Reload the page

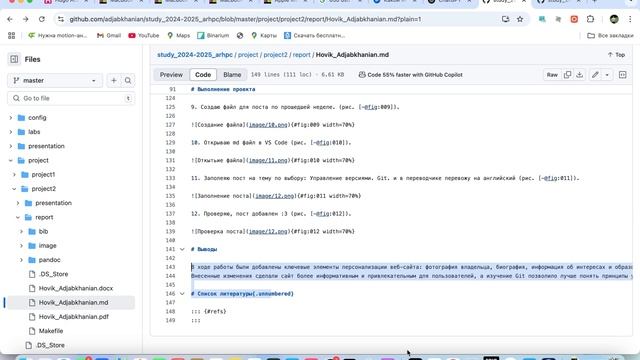pyautogui.click(x=42, y=19)
